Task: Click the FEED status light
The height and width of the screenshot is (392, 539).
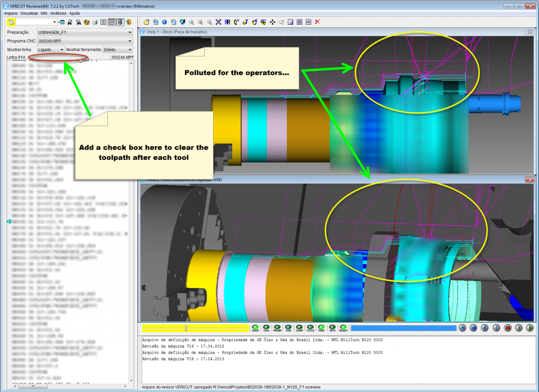Action: point(321,328)
